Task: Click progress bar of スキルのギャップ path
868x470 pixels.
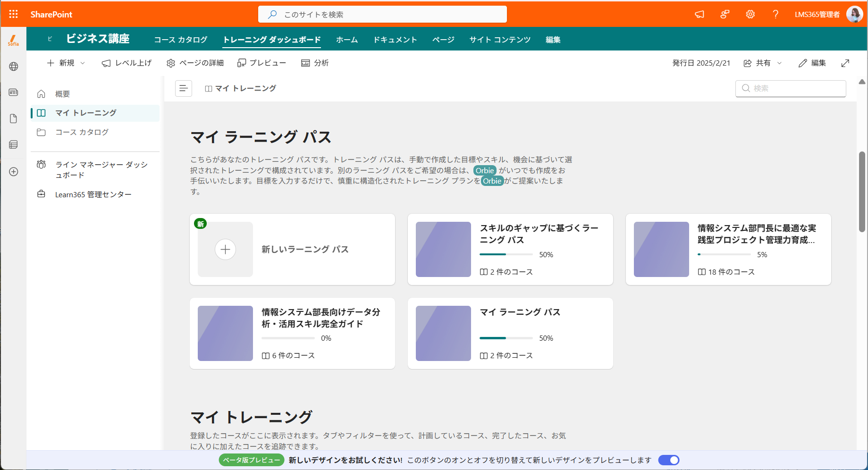Action: click(506, 254)
